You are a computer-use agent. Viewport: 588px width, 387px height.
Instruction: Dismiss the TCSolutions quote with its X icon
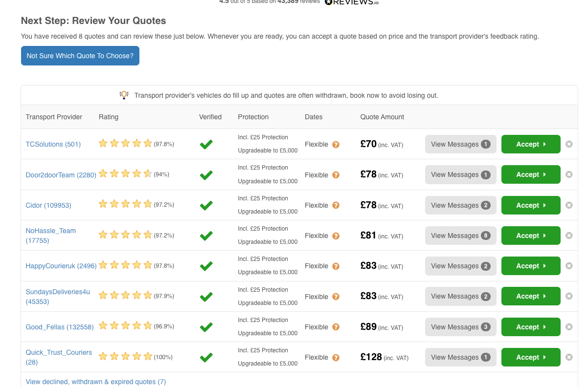point(569,144)
